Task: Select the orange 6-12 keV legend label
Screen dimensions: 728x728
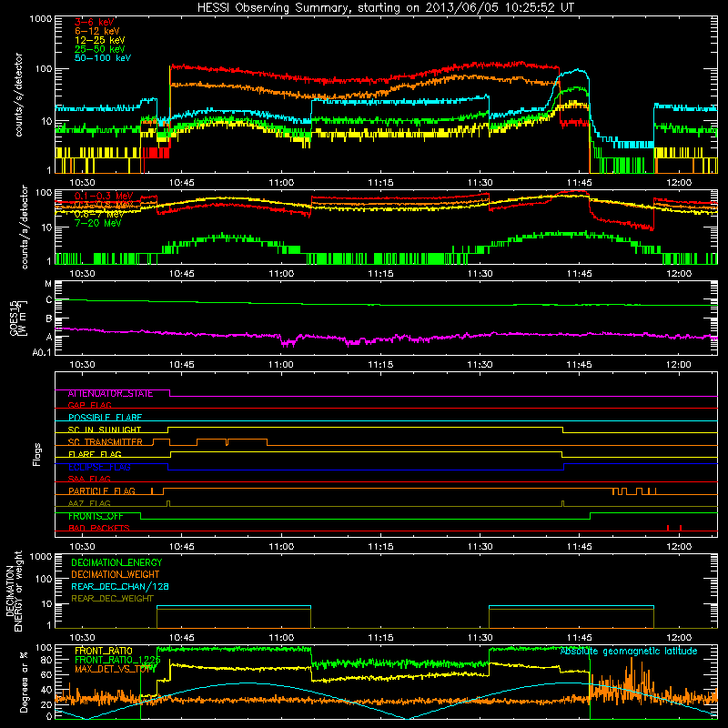Action: (x=97, y=31)
